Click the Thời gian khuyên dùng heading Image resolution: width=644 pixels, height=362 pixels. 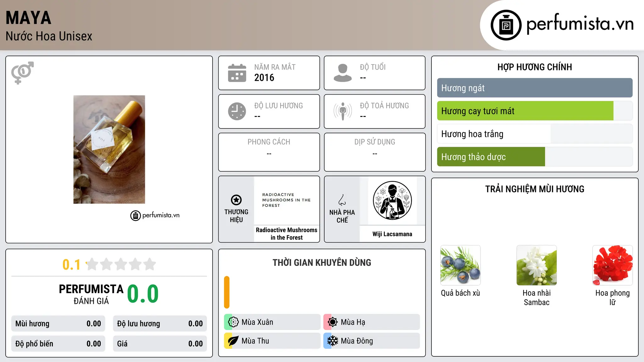[322, 262]
